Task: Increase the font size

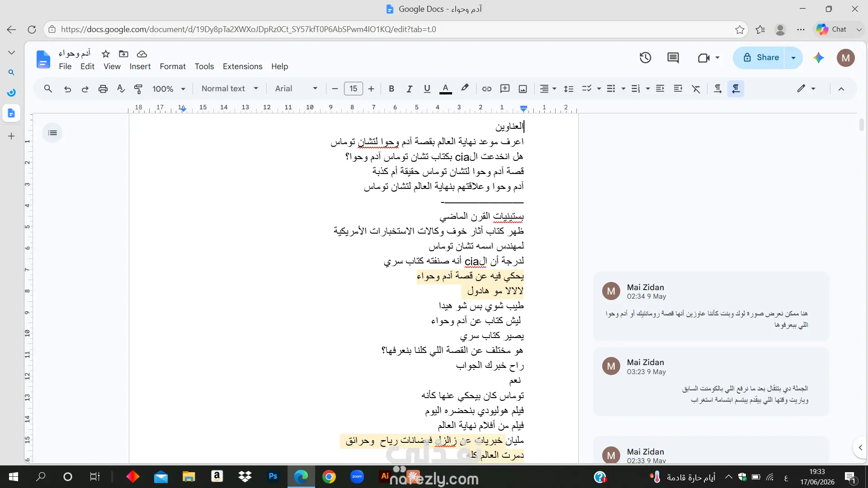Action: (x=371, y=89)
